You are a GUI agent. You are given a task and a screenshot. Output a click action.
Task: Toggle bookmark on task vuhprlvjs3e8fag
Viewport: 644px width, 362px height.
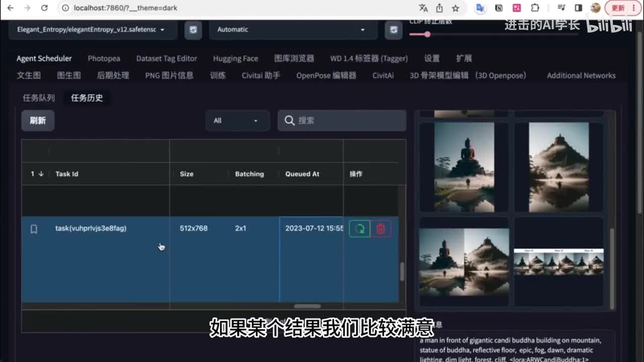pos(34,229)
